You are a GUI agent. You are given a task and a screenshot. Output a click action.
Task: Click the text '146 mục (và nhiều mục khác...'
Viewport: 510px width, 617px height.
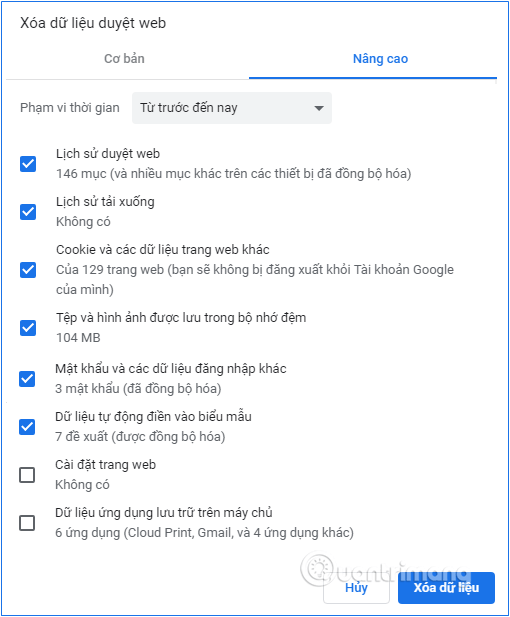click(x=234, y=174)
